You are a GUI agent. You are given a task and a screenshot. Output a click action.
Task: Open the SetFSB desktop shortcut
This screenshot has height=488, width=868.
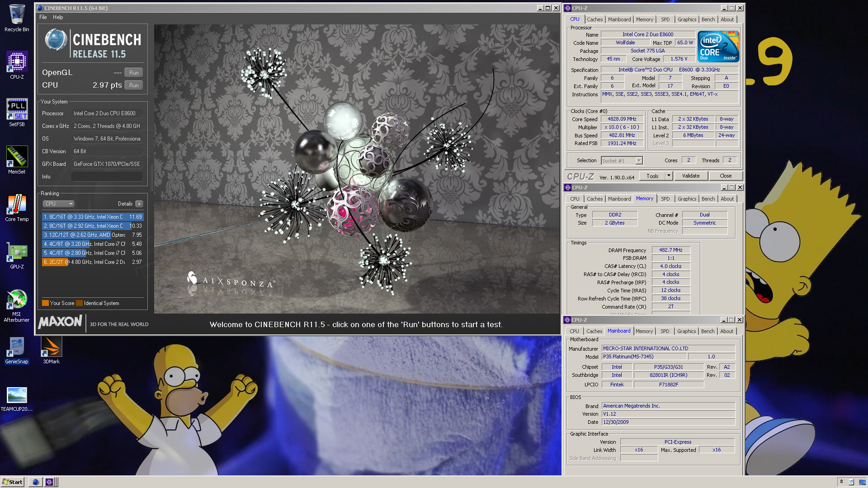[17, 113]
